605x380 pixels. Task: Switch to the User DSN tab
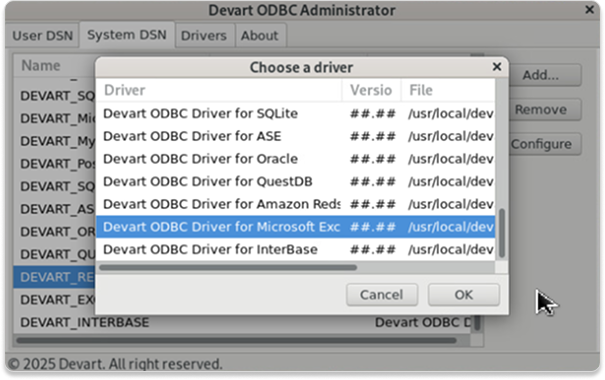point(42,35)
